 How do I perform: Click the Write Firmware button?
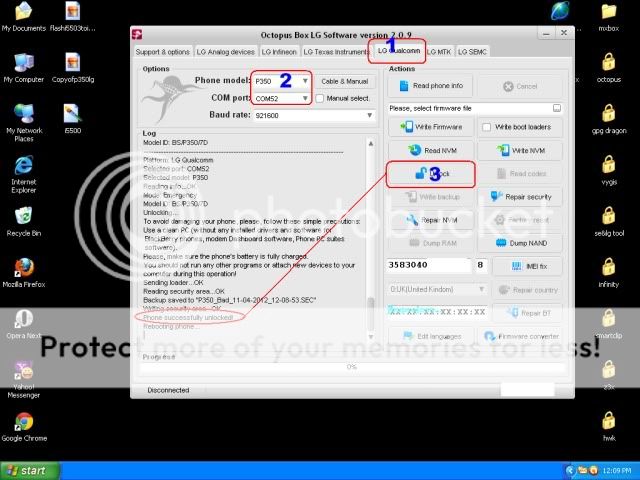click(x=431, y=127)
